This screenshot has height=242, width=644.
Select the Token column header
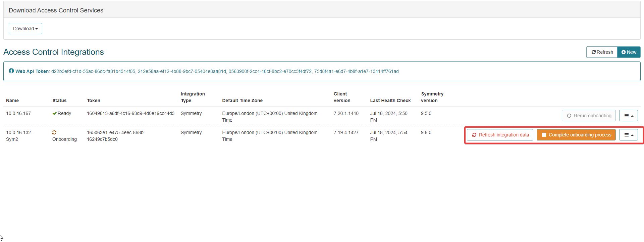[94, 100]
